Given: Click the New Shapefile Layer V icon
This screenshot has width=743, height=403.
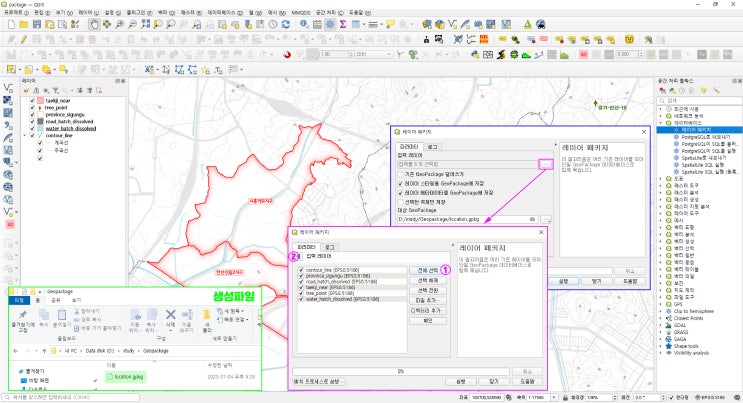Looking at the screenshot, I should (453, 24).
